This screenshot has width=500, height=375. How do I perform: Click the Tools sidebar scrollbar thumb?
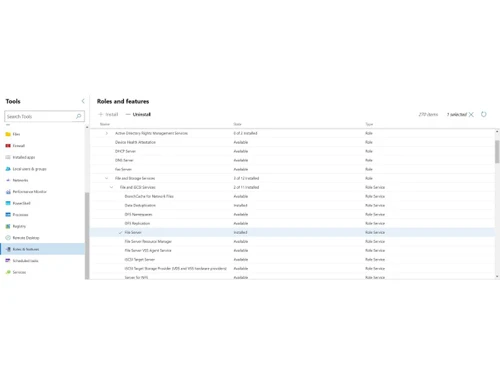click(x=87, y=236)
